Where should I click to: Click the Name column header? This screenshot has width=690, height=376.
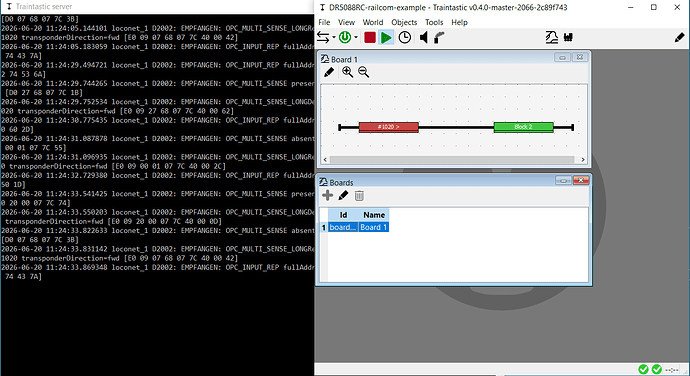[374, 215]
